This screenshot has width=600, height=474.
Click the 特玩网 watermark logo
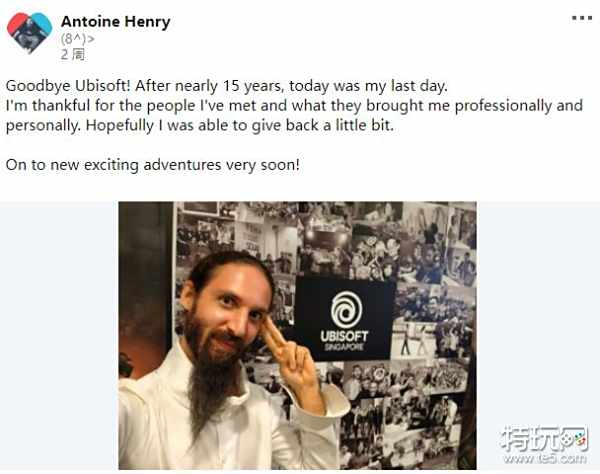(x=543, y=439)
